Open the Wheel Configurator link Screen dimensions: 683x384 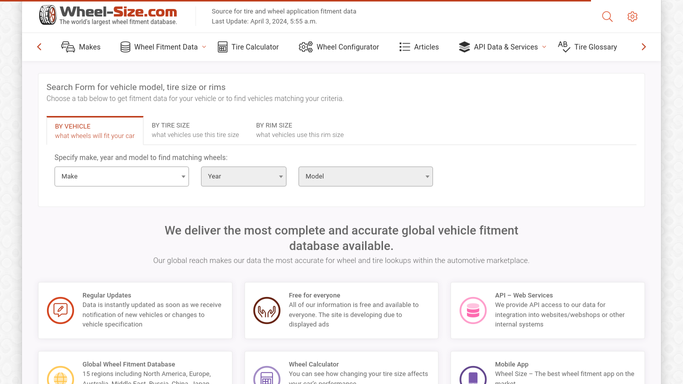click(x=339, y=47)
